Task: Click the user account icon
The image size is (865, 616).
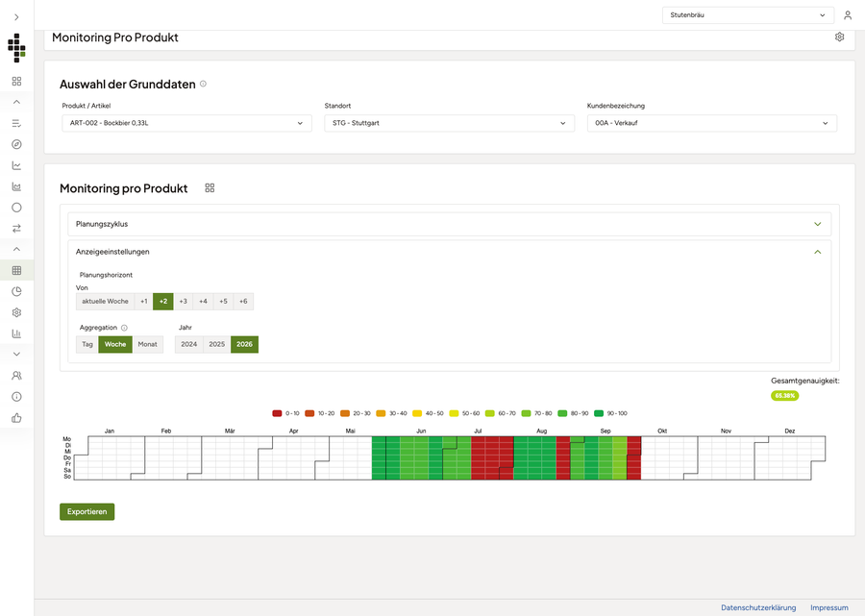Action: [x=848, y=15]
